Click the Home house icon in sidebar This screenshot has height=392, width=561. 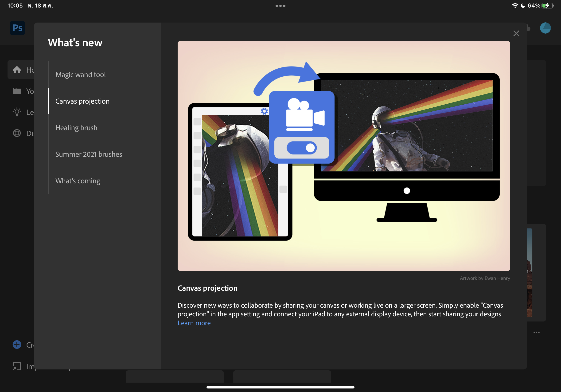point(17,70)
